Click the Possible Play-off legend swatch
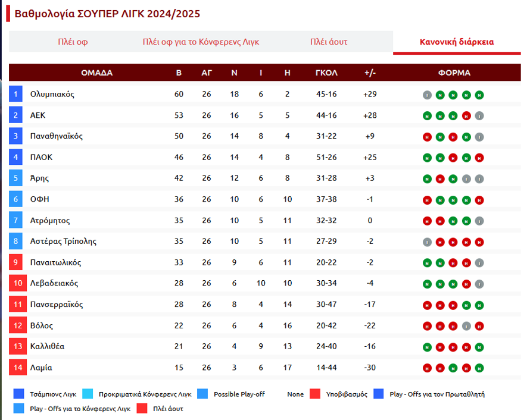 click(202, 394)
